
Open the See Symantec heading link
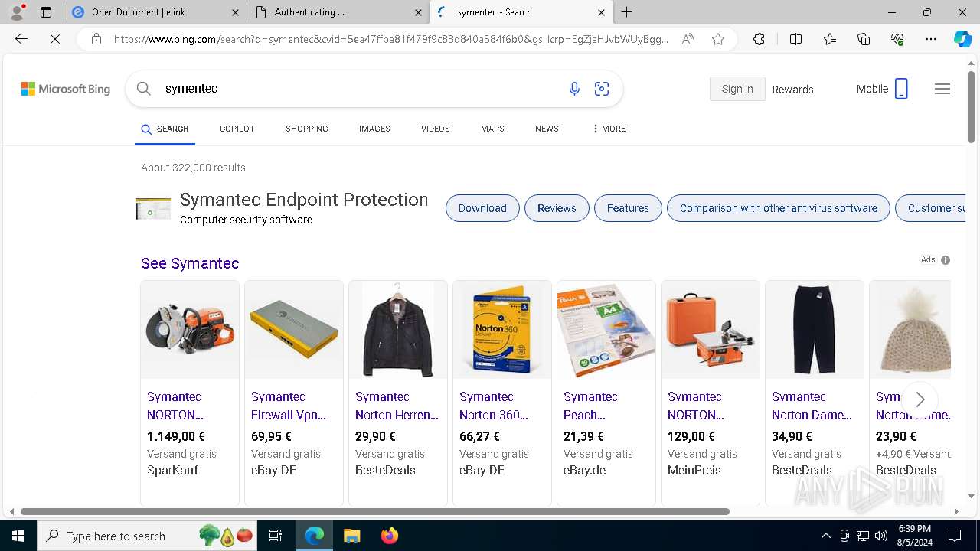pos(190,263)
